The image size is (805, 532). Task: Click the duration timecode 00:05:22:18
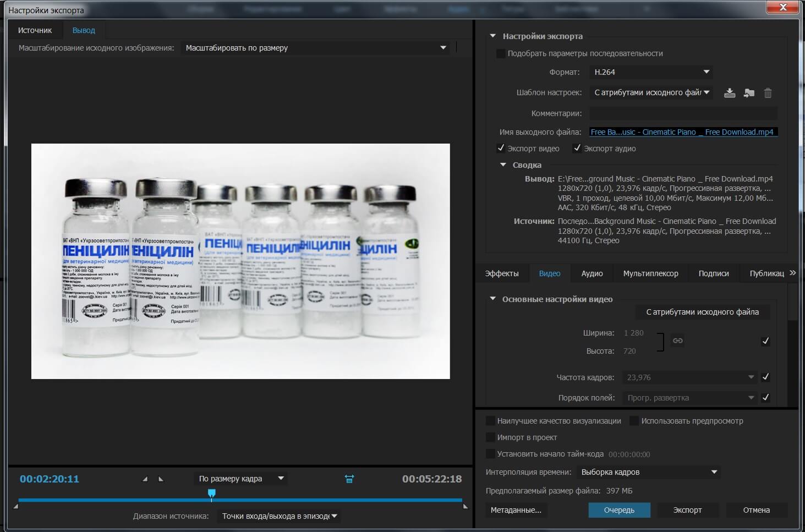click(x=432, y=479)
